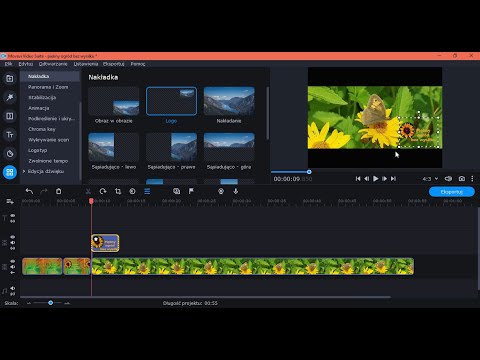
Task: Open the transitions tab in sidebar
Action: 10,116
